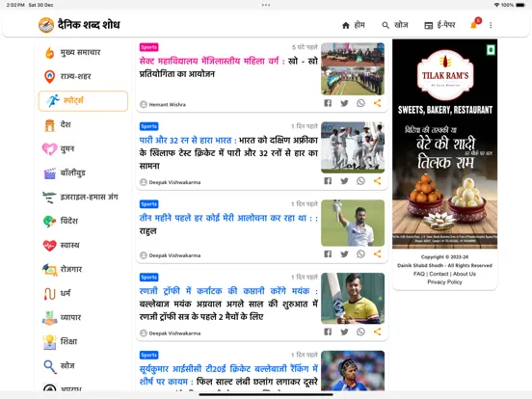Viewport: 532px width, 399px height.
Task: Share पारी और 32 रन article on Facebook
Action: [x=328, y=181]
